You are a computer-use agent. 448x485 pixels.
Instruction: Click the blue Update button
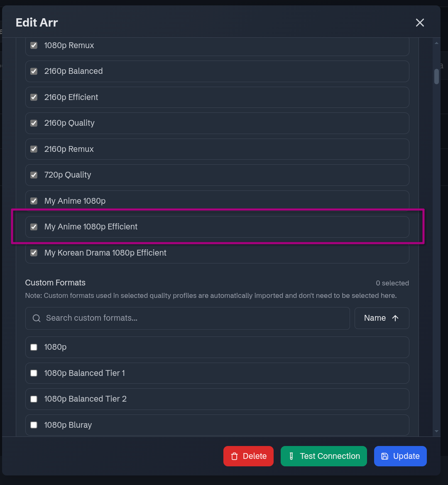[x=400, y=456]
